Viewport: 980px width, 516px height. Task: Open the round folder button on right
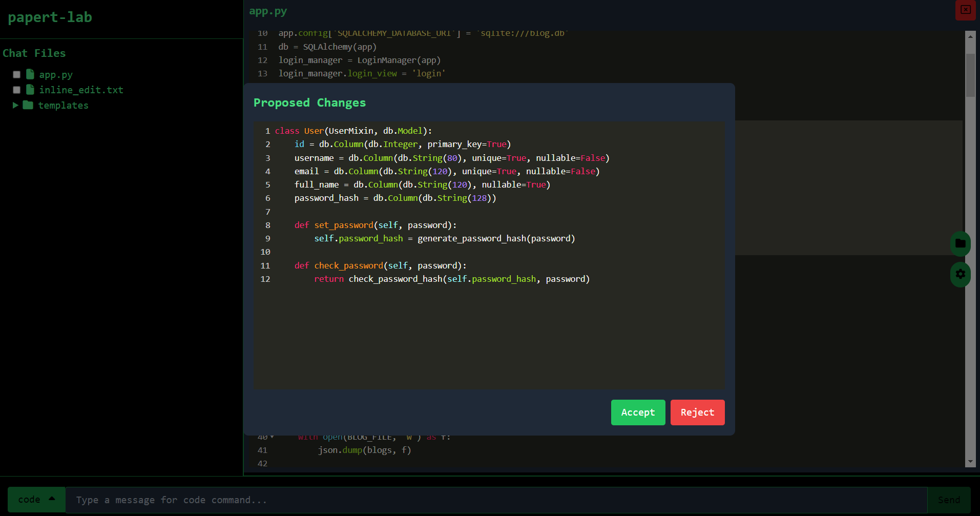960,243
